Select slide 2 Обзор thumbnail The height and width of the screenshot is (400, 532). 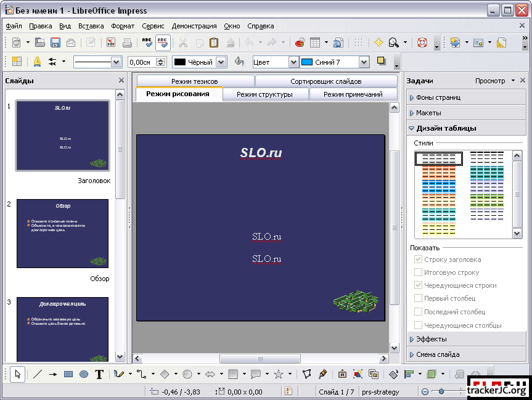[x=62, y=233]
